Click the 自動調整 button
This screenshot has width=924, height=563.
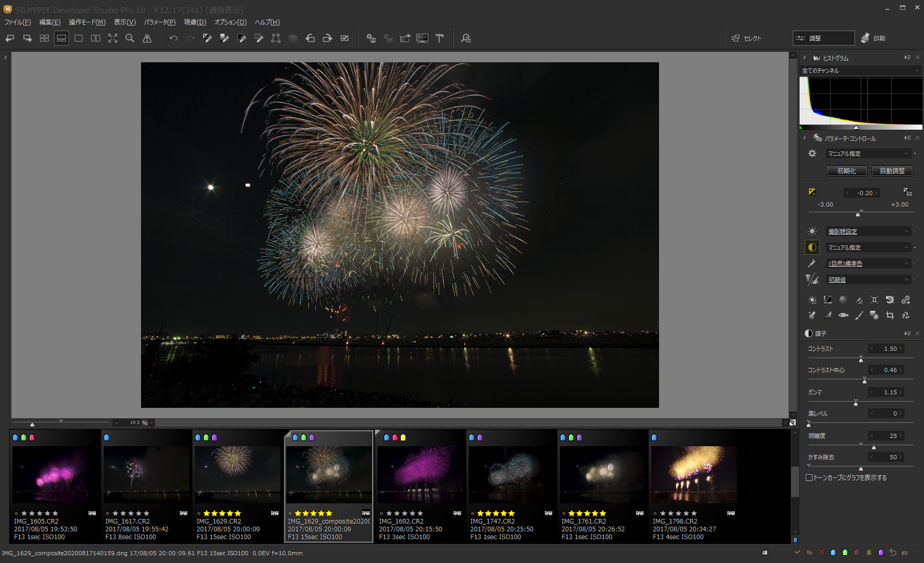click(892, 171)
